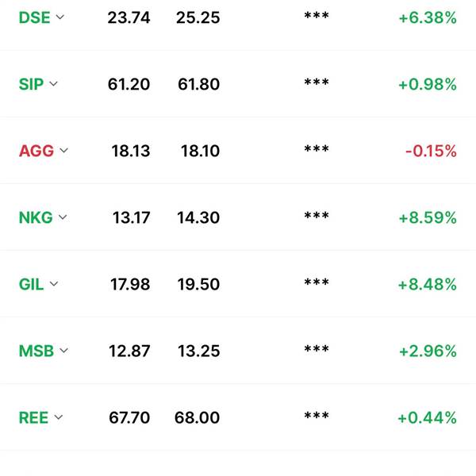Viewport: 476px width, 476px height.
Task: Tap the +2.96% change for MSB
Action: click(428, 351)
